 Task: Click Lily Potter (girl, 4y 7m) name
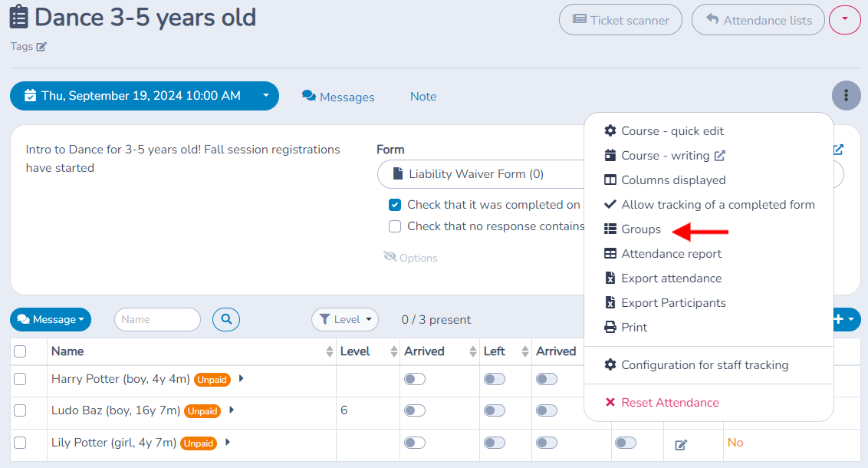114,443
